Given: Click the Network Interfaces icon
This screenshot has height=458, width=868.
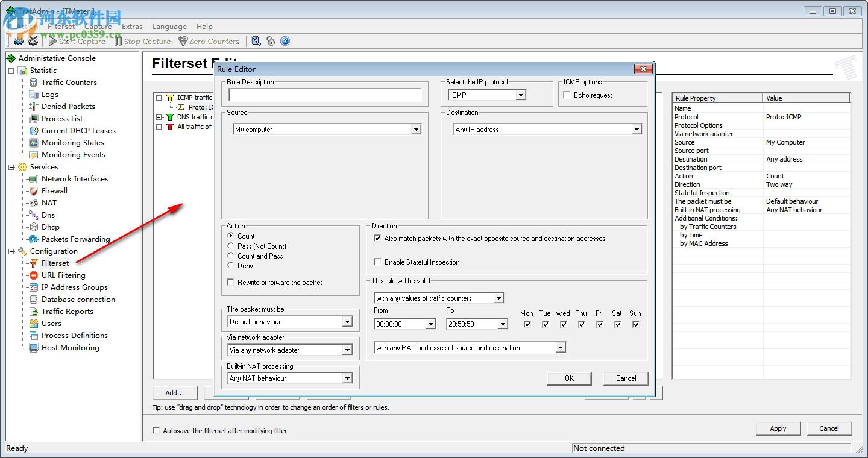Looking at the screenshot, I should (x=34, y=179).
